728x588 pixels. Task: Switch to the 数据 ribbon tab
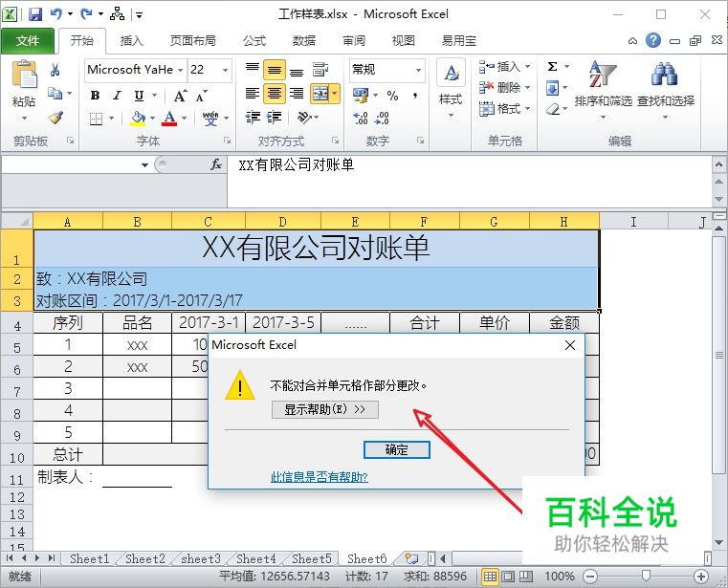click(304, 41)
